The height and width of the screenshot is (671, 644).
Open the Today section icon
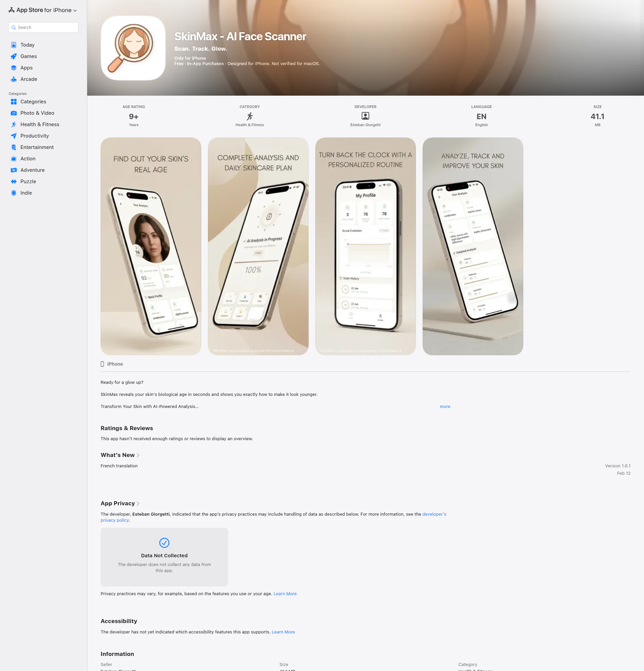[14, 45]
